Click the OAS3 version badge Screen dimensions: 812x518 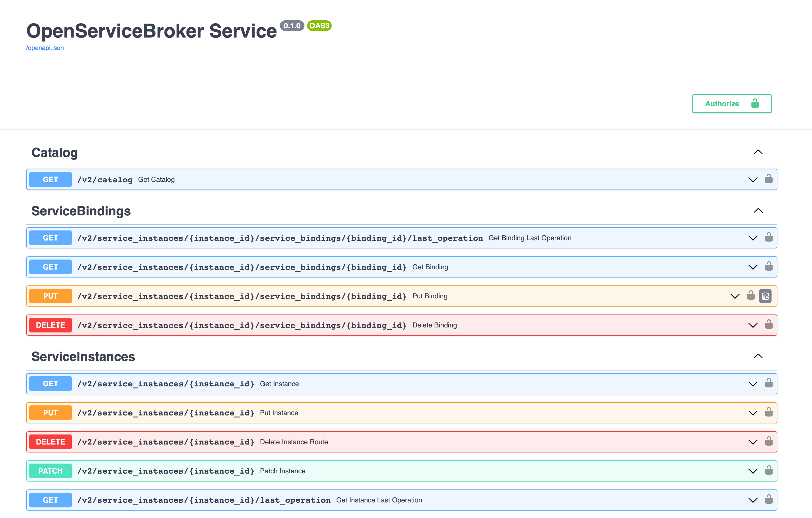click(319, 26)
